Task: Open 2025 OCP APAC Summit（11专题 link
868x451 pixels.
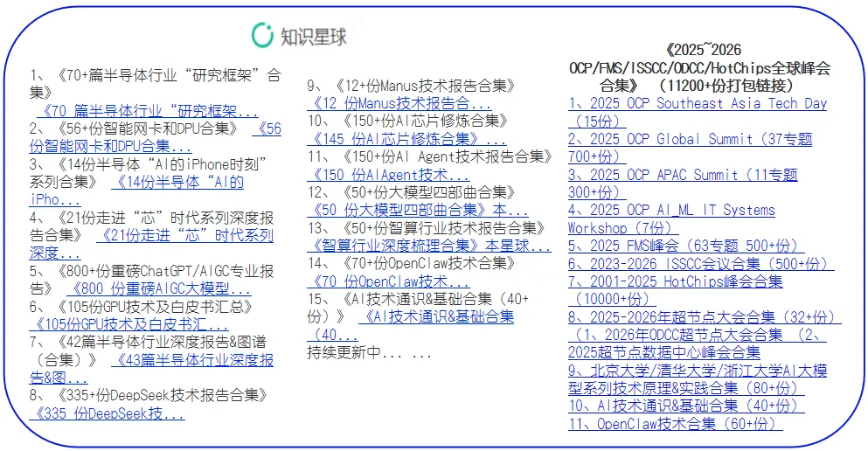Action: click(x=683, y=184)
